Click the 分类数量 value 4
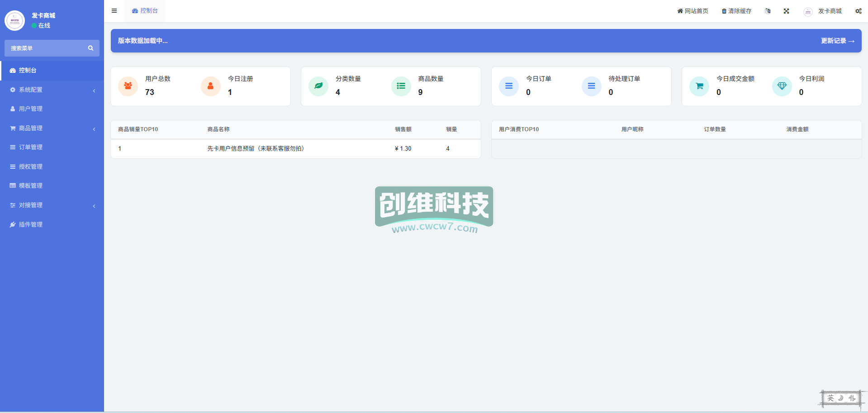The image size is (868, 413). pyautogui.click(x=338, y=92)
